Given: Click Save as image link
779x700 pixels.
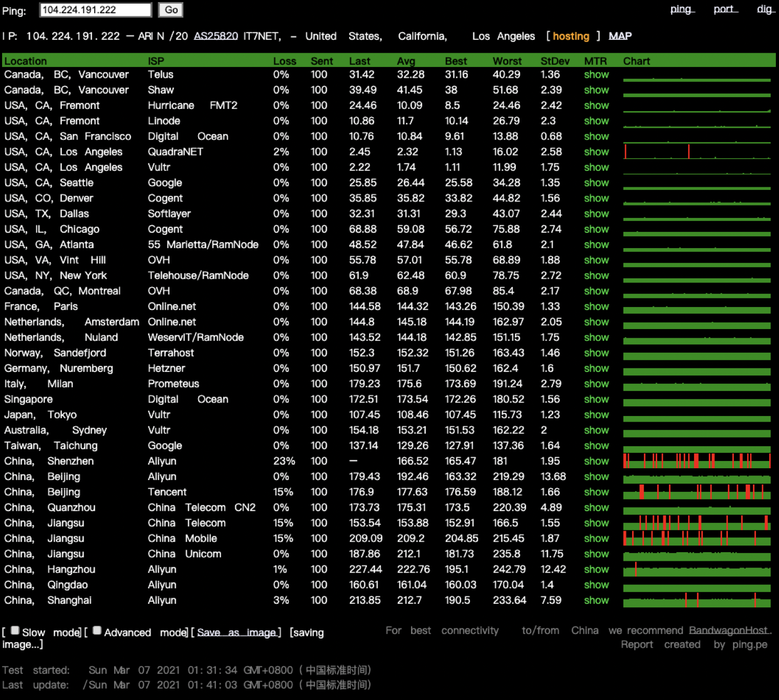Looking at the screenshot, I should [x=236, y=633].
